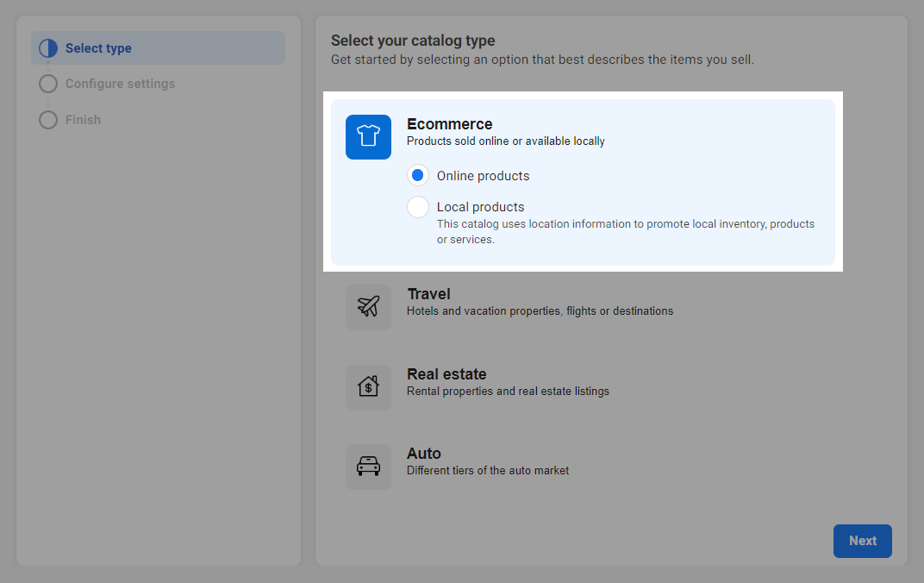Click the 'Select your catalog type' heading

click(413, 41)
